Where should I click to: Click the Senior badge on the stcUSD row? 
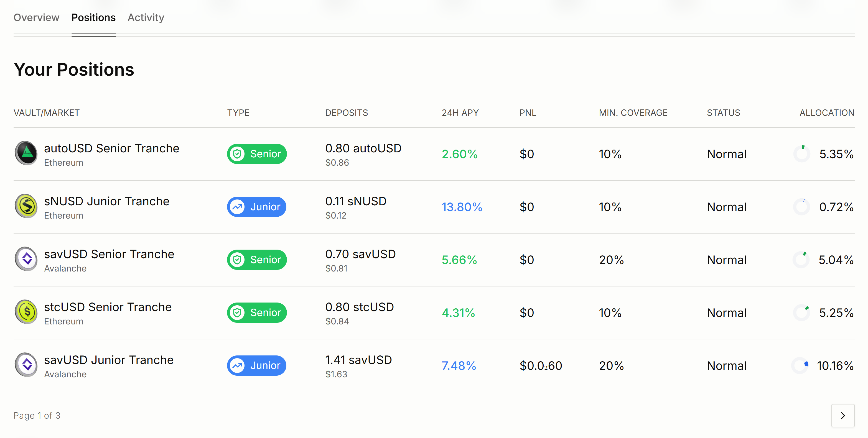(257, 313)
